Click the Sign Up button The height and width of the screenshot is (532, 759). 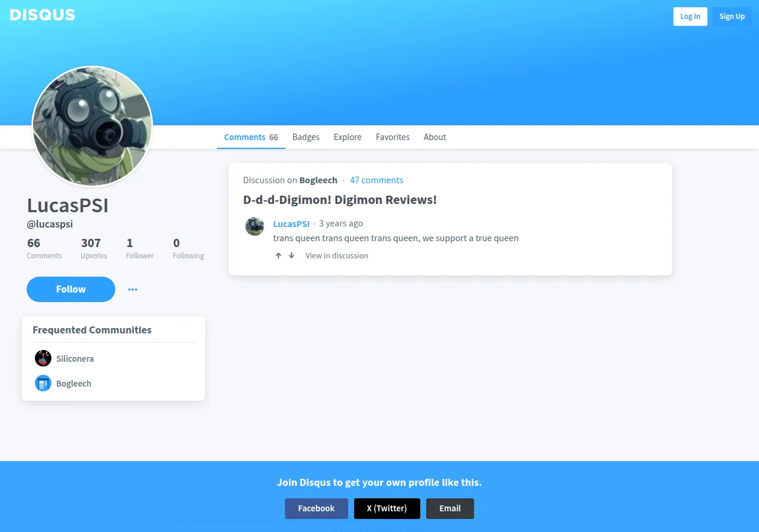pos(732,17)
